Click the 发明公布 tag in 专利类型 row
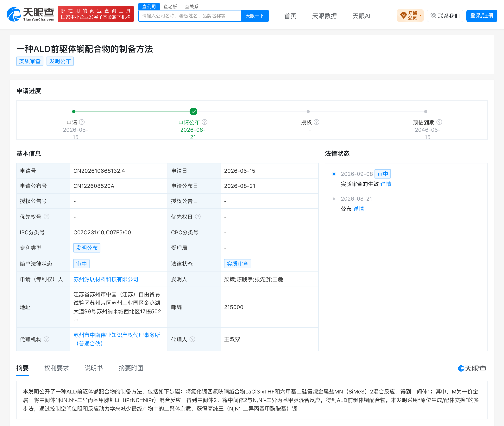Screen dimensions: 504x426 pos(87,248)
